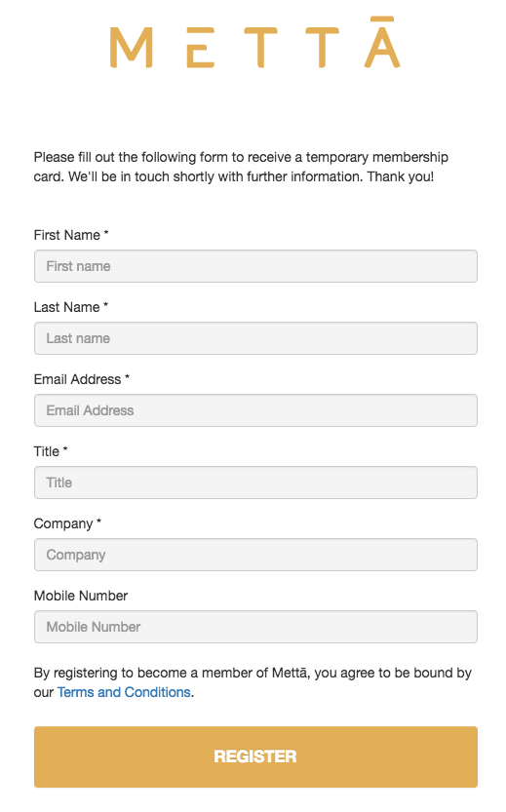Click the 'By registering' agreement sentence
This screenshot has height=812, width=506.
click(253, 682)
